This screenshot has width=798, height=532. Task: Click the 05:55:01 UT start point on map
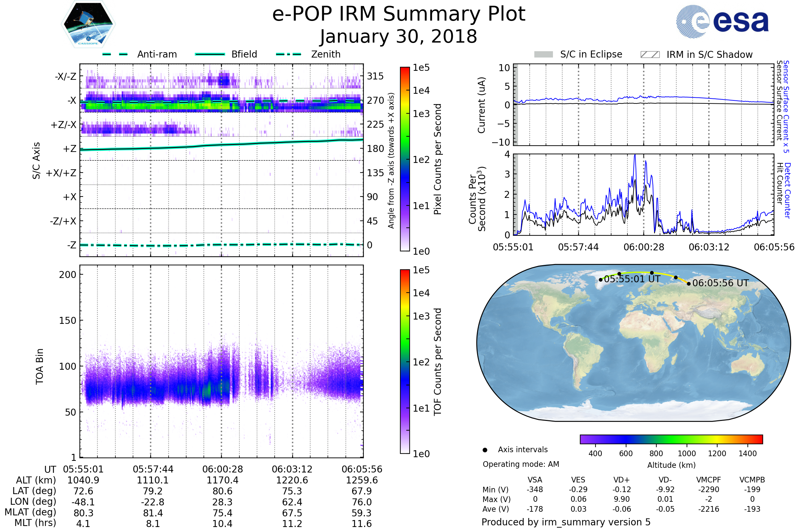point(600,280)
